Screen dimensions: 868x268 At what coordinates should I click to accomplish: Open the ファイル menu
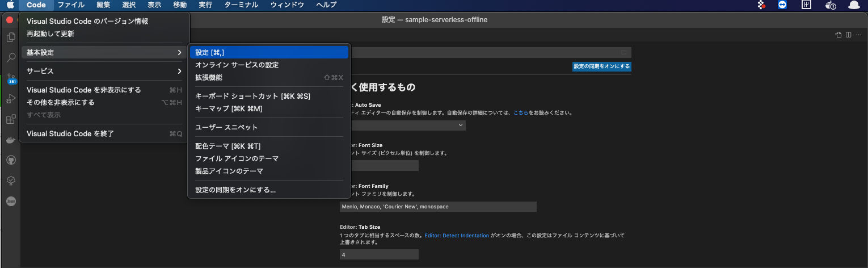click(71, 5)
